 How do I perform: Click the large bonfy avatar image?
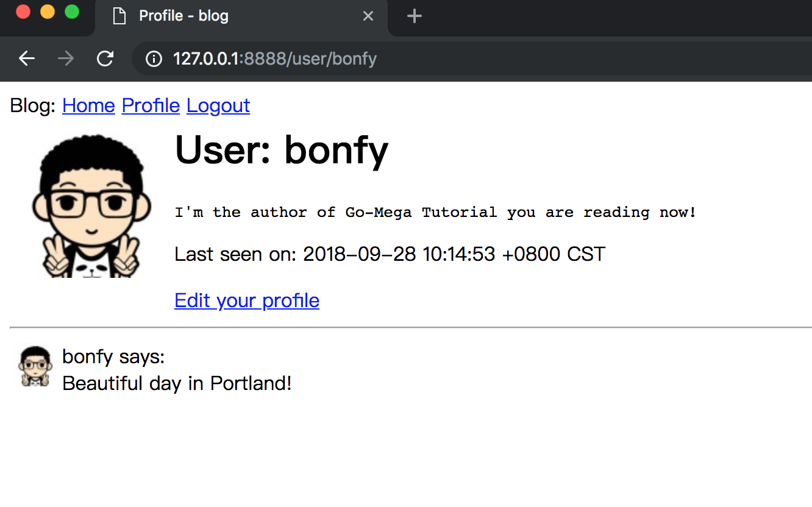pyautogui.click(x=91, y=206)
